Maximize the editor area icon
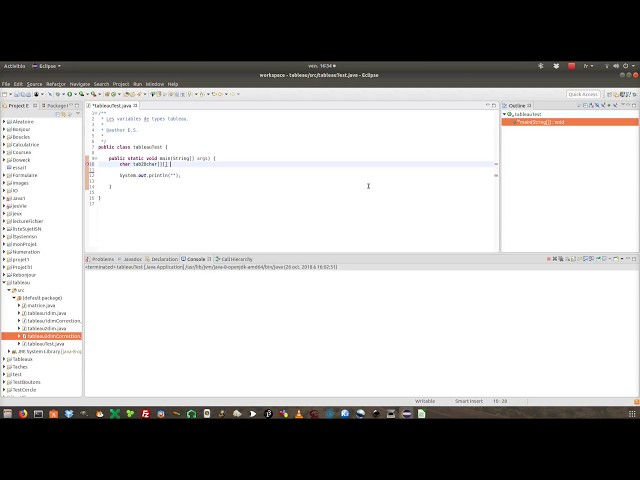 494,105
